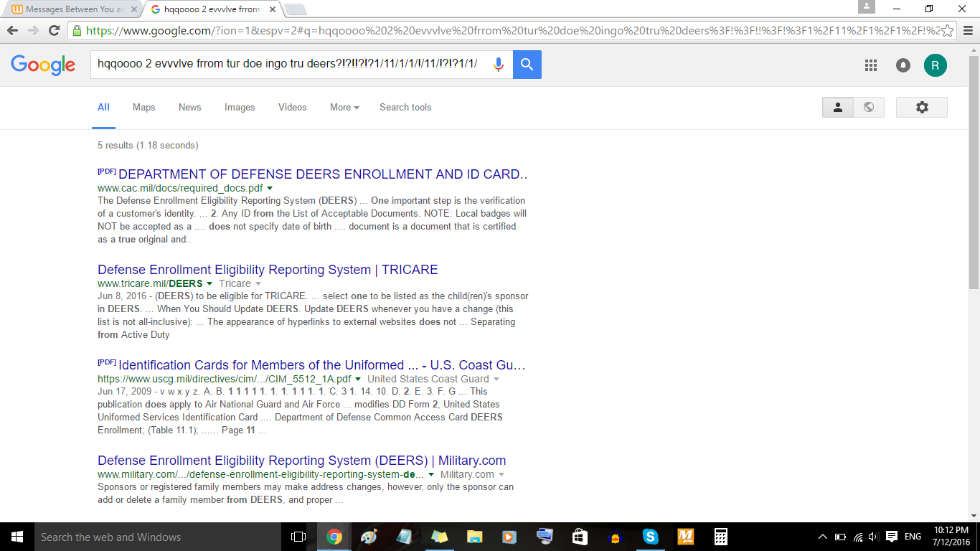
Task: Switch to global results globe icon
Action: tap(869, 107)
